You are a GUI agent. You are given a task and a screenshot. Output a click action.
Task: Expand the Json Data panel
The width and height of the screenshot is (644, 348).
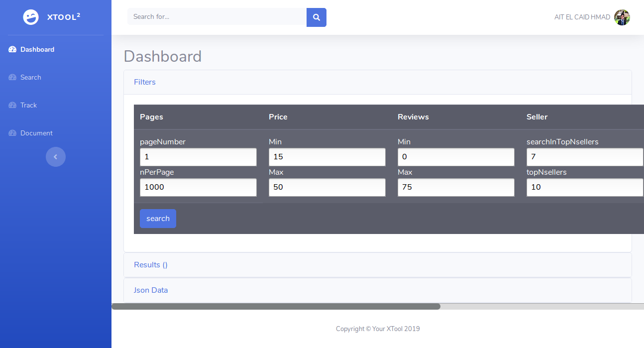point(151,290)
